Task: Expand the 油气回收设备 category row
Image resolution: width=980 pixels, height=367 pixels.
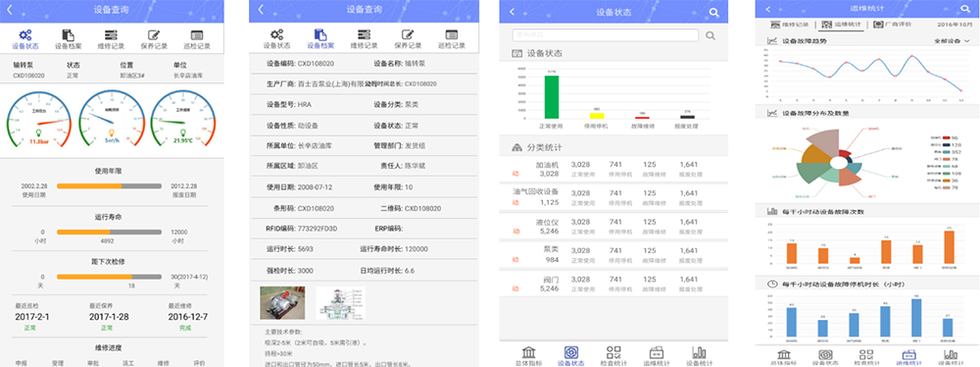Action: pos(613,197)
